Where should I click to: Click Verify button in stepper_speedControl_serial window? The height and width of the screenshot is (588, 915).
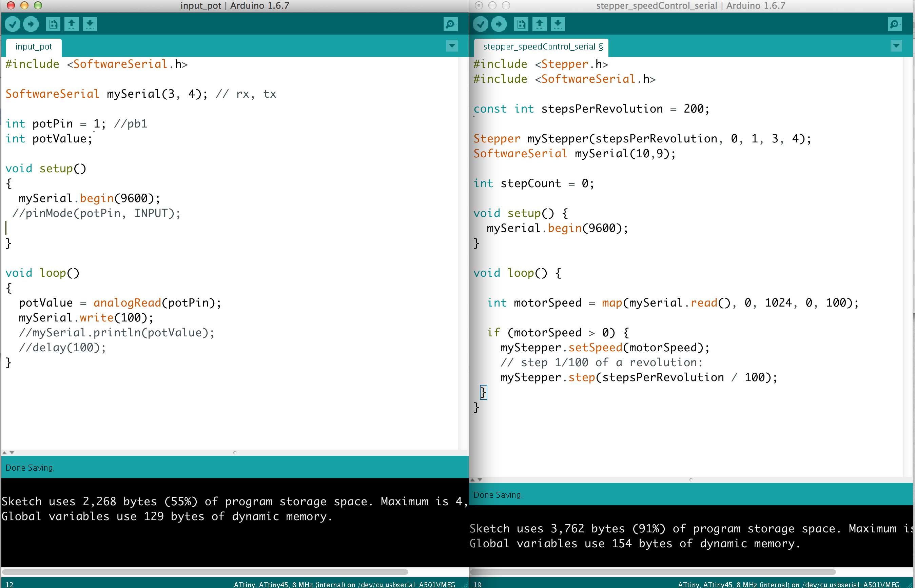(x=481, y=24)
